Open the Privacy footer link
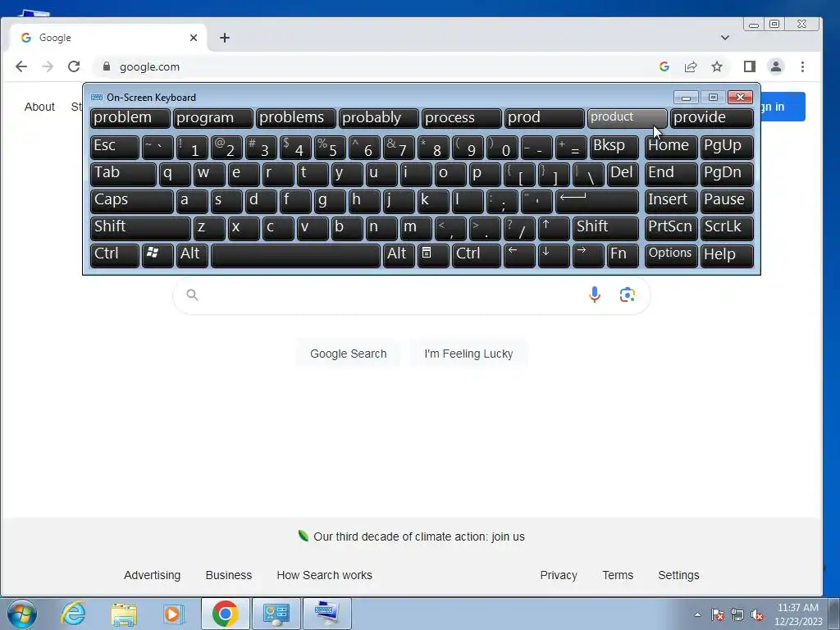The height and width of the screenshot is (630, 840). pos(558,575)
